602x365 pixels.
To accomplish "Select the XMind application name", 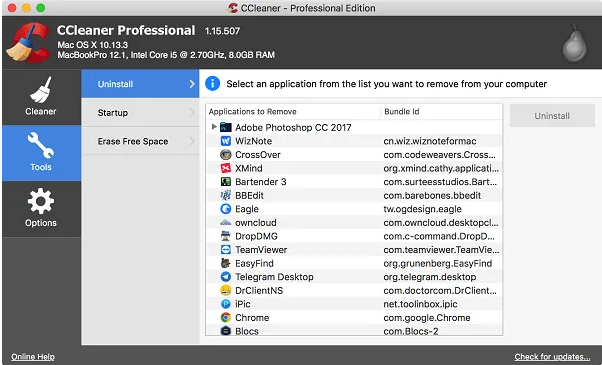I will [x=249, y=168].
